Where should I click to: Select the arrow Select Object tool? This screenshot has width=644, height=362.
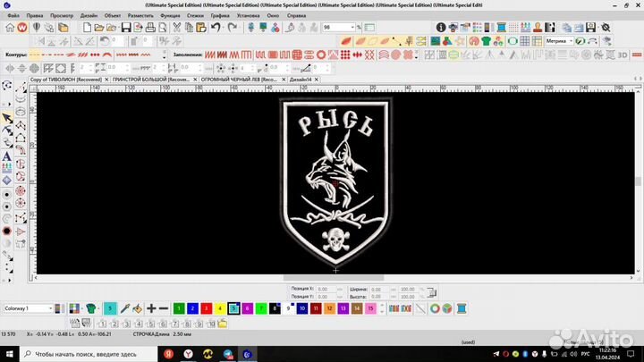point(7,118)
